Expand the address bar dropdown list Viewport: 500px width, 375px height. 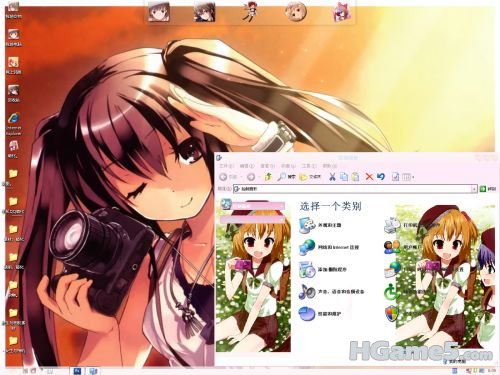point(474,189)
